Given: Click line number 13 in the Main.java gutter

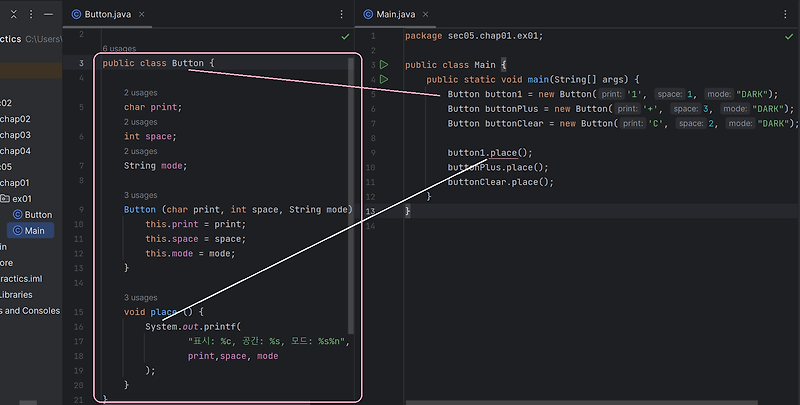Looking at the screenshot, I should click(370, 211).
